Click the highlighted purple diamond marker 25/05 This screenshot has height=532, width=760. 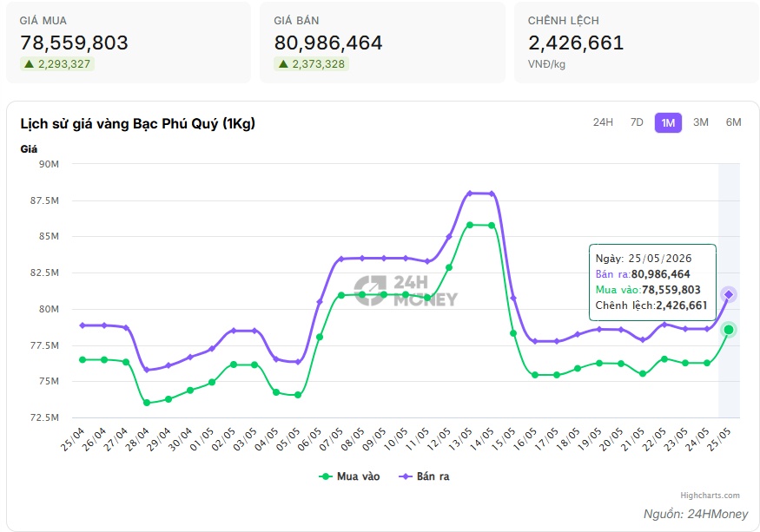tap(729, 294)
